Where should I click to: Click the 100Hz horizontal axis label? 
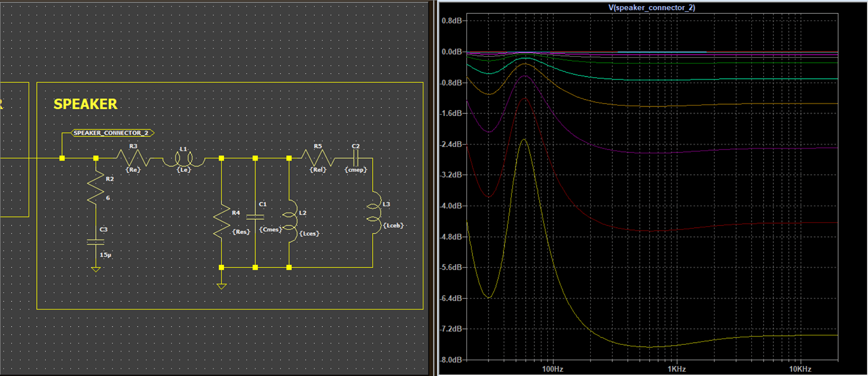(553, 369)
